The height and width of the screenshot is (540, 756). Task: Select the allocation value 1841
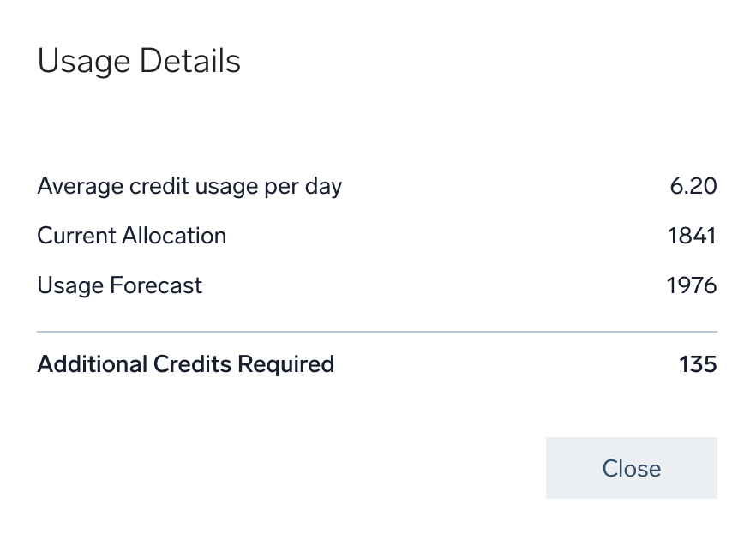coord(692,236)
